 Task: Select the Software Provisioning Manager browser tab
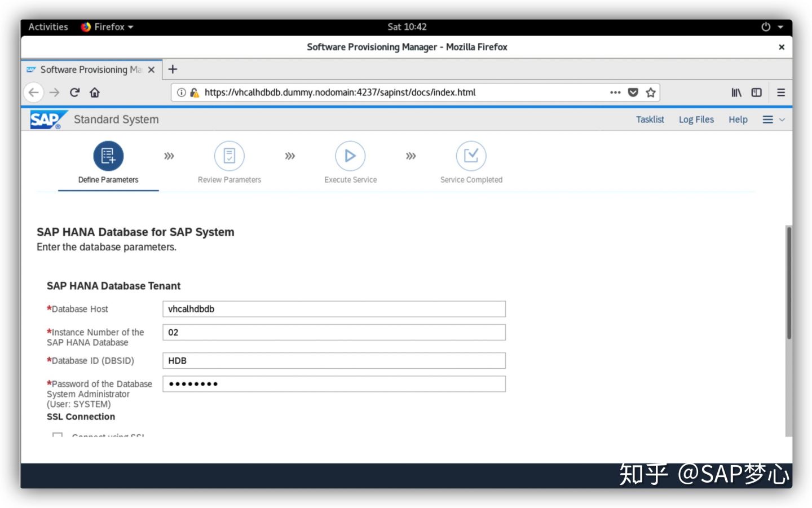pyautogui.click(x=91, y=70)
